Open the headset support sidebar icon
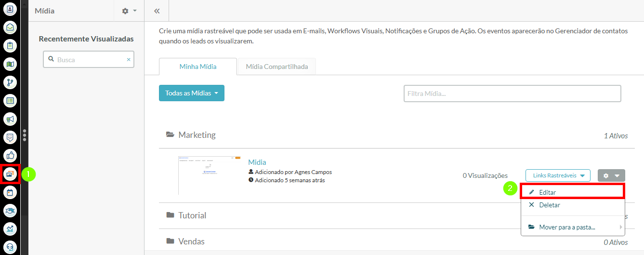644x255 pixels. pyautogui.click(x=10, y=247)
